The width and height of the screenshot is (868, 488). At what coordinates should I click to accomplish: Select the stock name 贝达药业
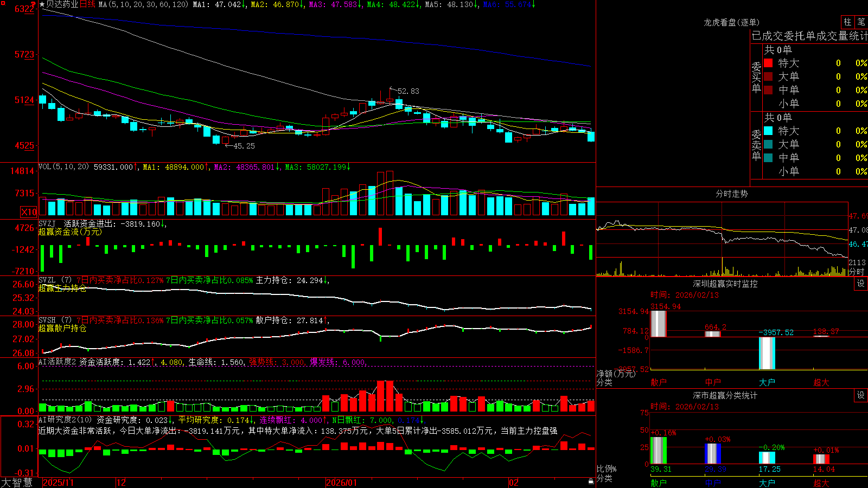(62, 4)
